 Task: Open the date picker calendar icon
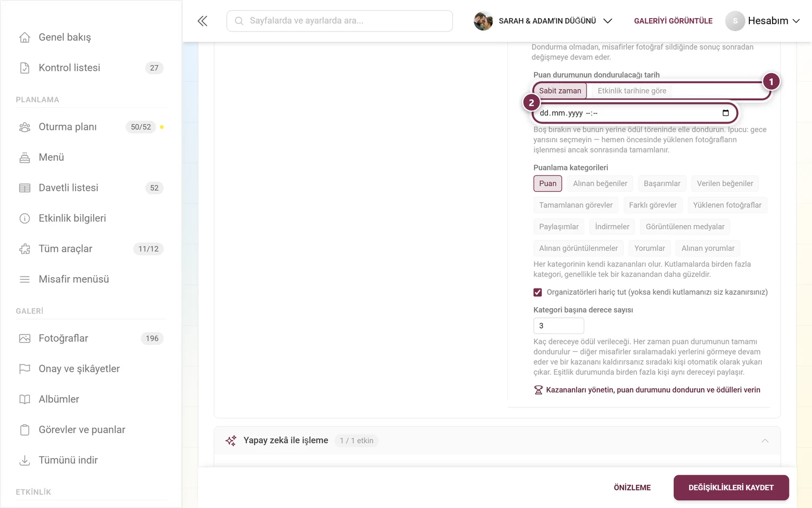726,113
